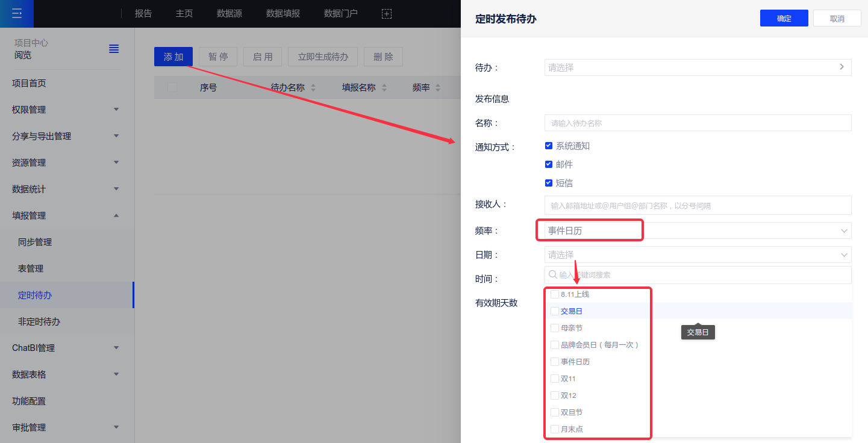Click the sort icon beside 填报名称 column
Image resolution: width=868 pixels, height=443 pixels.
click(x=384, y=88)
